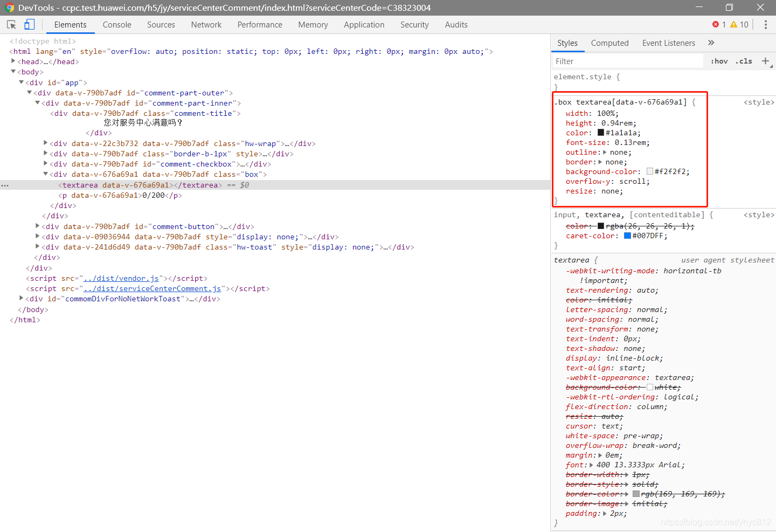Open color picker for #1a1a1a swatch
The height and width of the screenshot is (532, 776).
pos(601,133)
